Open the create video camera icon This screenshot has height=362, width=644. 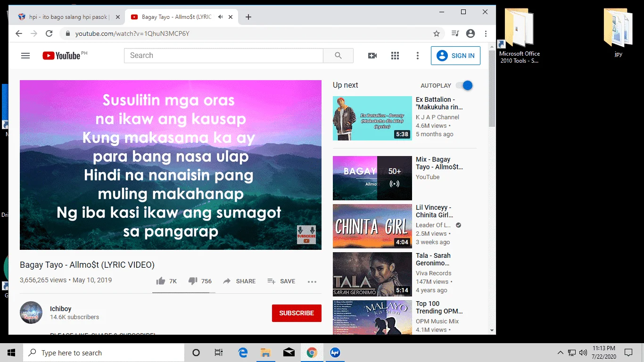[x=372, y=56]
